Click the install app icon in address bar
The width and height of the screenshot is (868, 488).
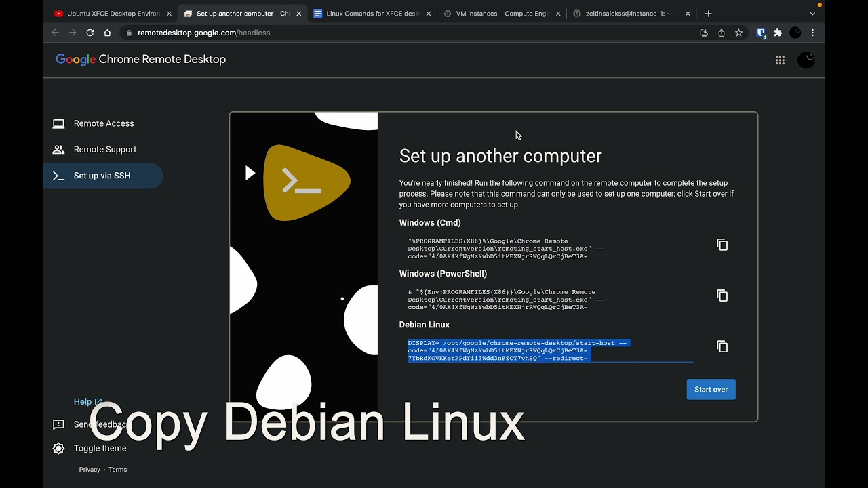coord(704,33)
